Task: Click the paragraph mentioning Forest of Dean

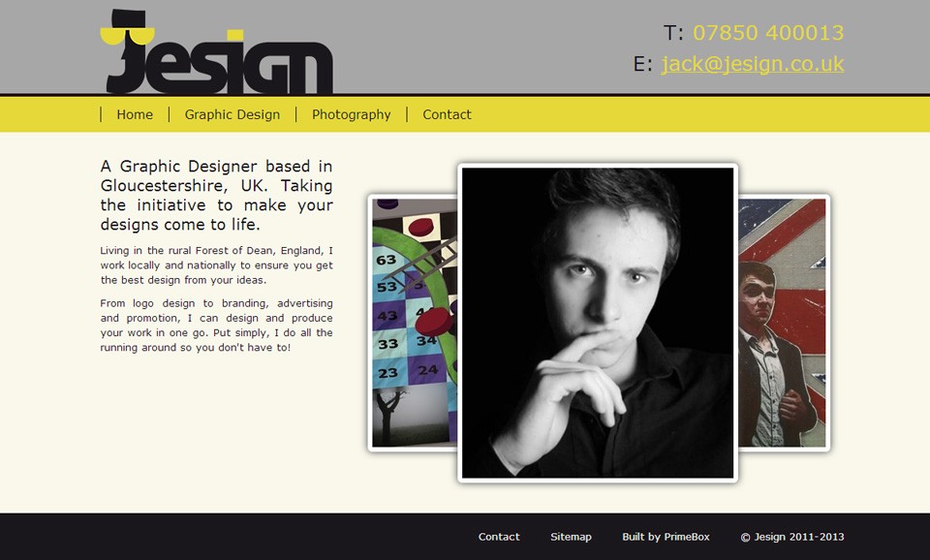Action: pos(216,265)
